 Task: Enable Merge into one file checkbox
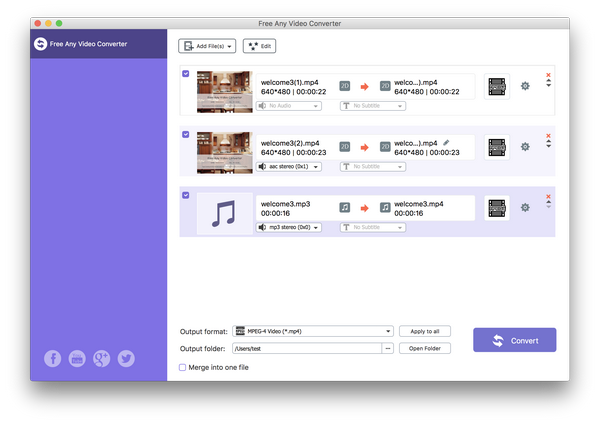[183, 367]
